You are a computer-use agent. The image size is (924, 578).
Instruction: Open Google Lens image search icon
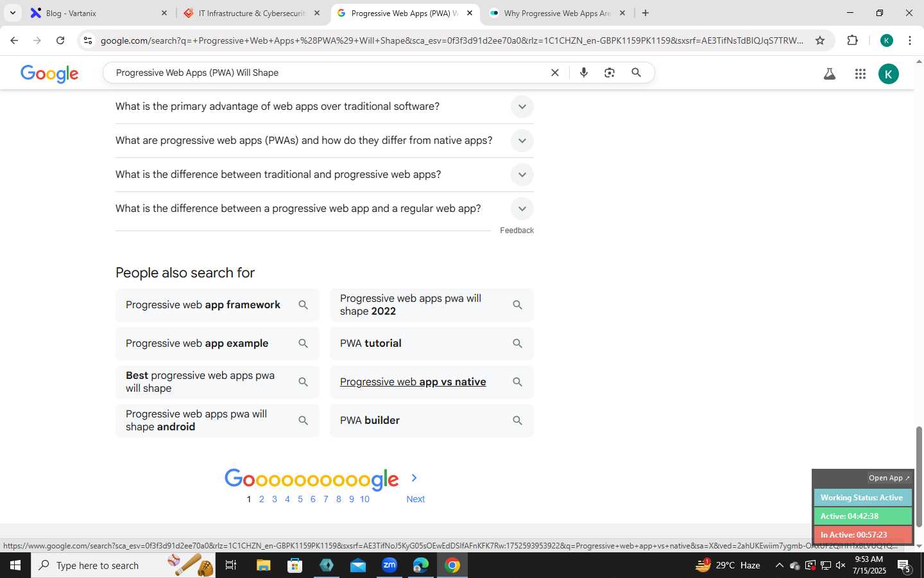tap(610, 73)
